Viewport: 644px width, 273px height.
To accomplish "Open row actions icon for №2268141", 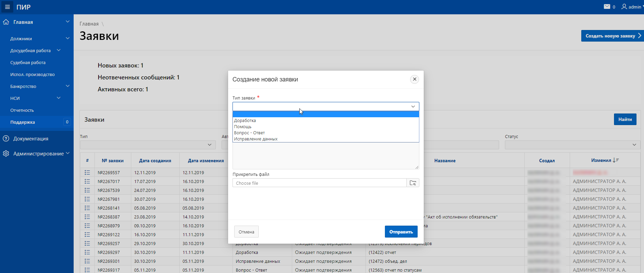I will tap(87, 208).
